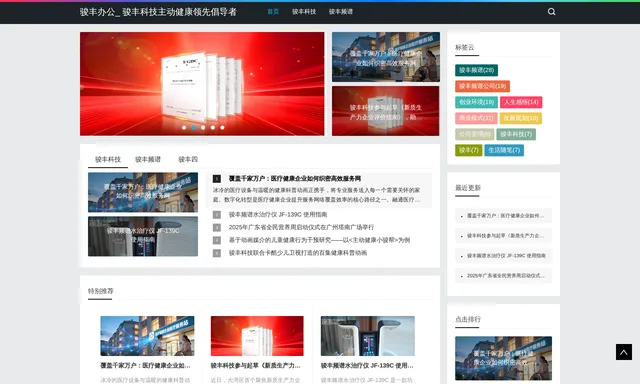Open the search icon in header
The height and width of the screenshot is (384, 640).
click(x=551, y=12)
